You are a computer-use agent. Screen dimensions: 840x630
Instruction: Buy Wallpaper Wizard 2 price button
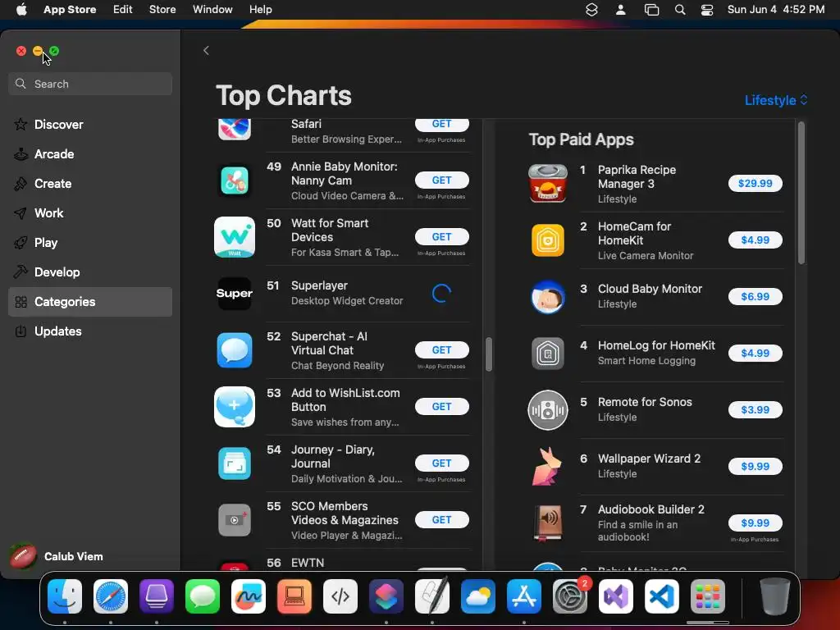tap(755, 466)
